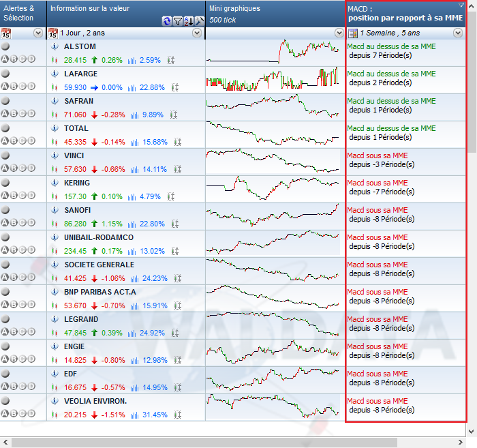Open the EDF stock name
The image size is (477, 448).
click(x=71, y=374)
